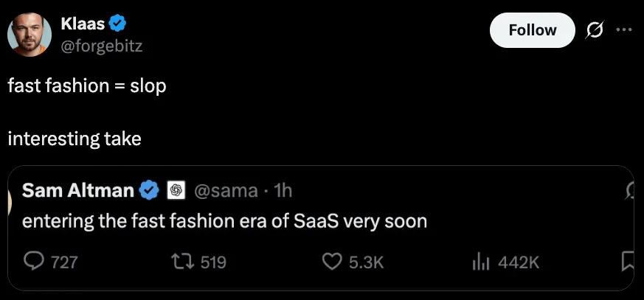Click the Klaas display name
This screenshot has width=644, height=300.
pos(83,24)
